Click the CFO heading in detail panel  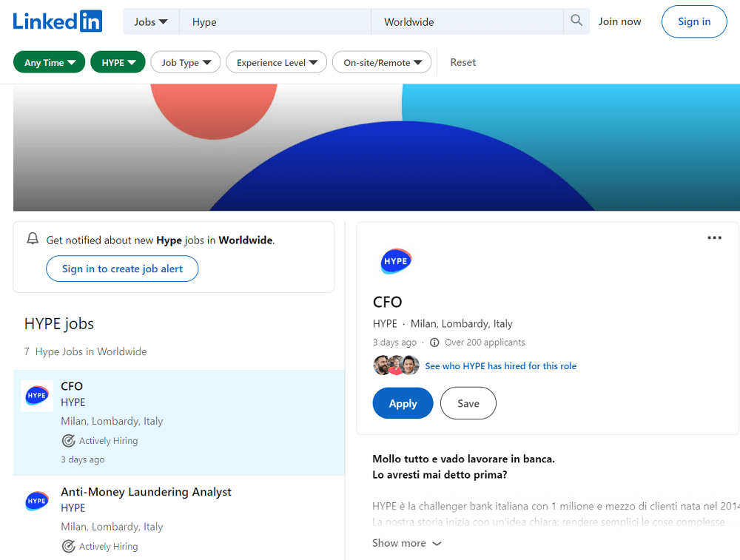click(x=388, y=302)
